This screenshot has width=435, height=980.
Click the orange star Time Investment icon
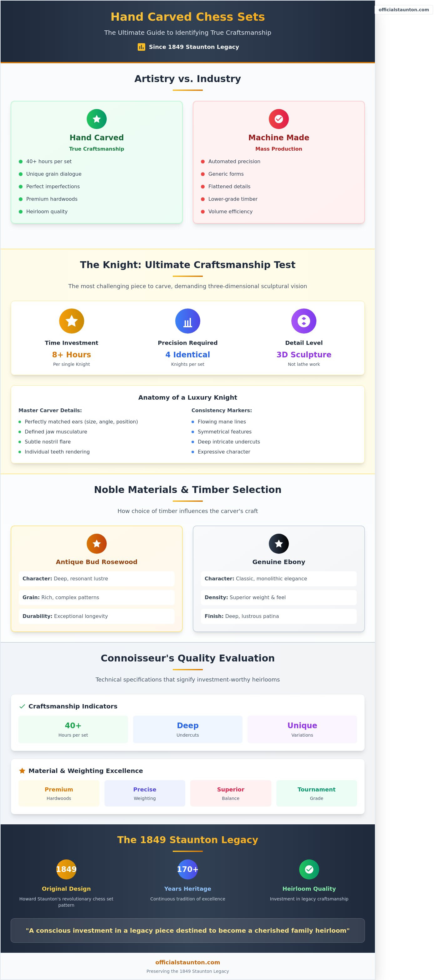pyautogui.click(x=71, y=321)
